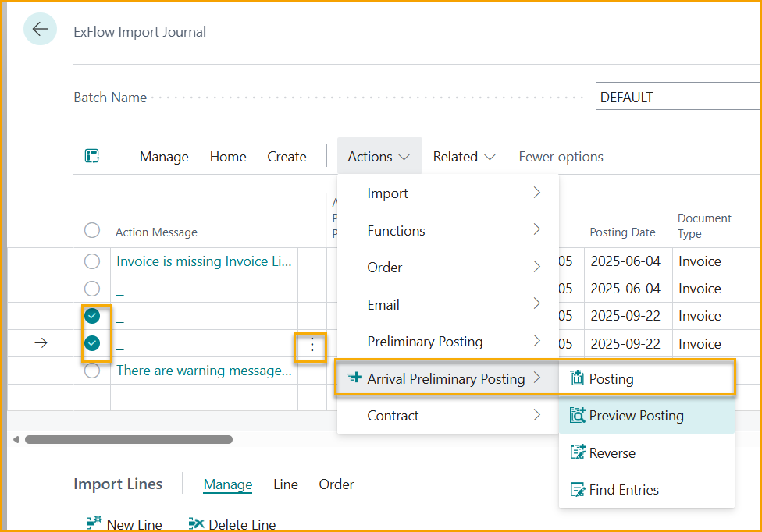Click the Preview Posting icon
This screenshot has height=532, width=762.
[x=577, y=416]
